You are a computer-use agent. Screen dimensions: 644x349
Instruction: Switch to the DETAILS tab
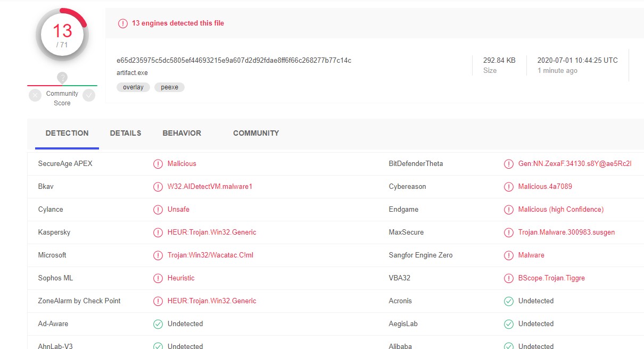coord(126,133)
